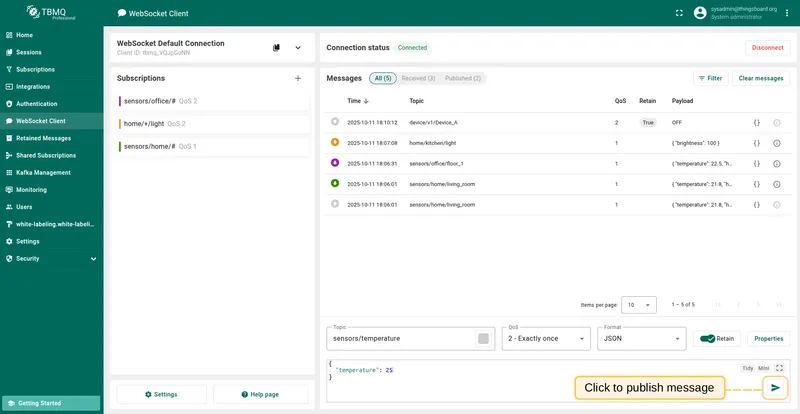Open Authentication sidebar item
This screenshot has width=800, height=414.
51,104
